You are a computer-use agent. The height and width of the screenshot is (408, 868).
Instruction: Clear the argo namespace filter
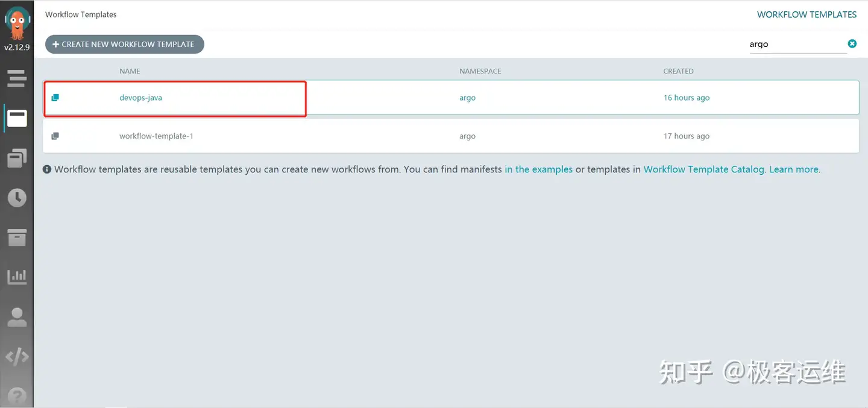click(852, 43)
